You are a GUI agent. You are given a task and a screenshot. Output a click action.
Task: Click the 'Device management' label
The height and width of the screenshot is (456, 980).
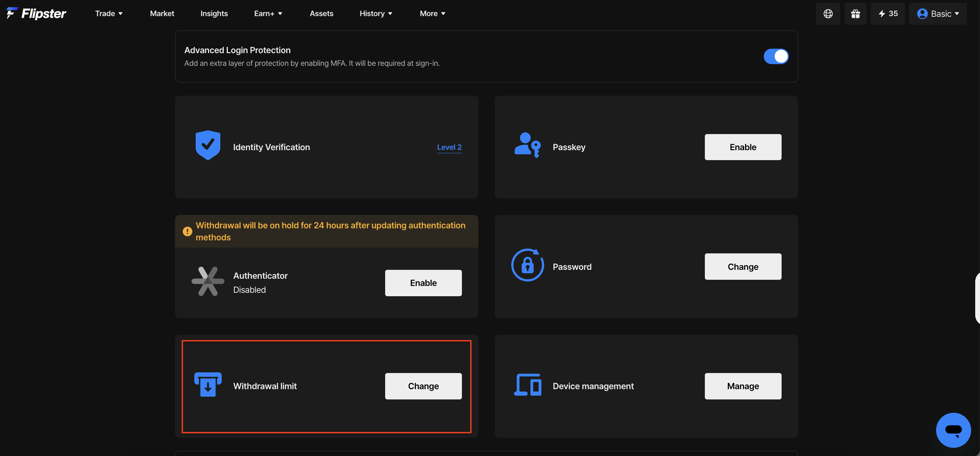click(593, 386)
